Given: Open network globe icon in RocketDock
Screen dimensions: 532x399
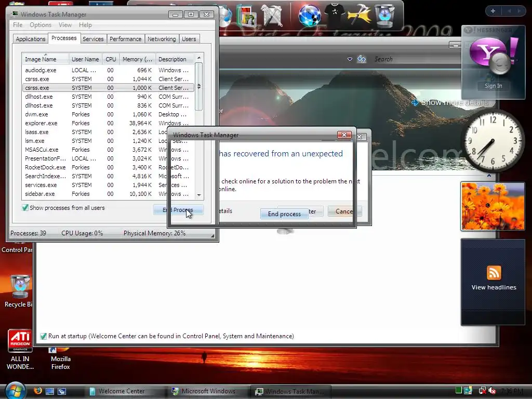Looking at the screenshot, I should pos(310,16).
